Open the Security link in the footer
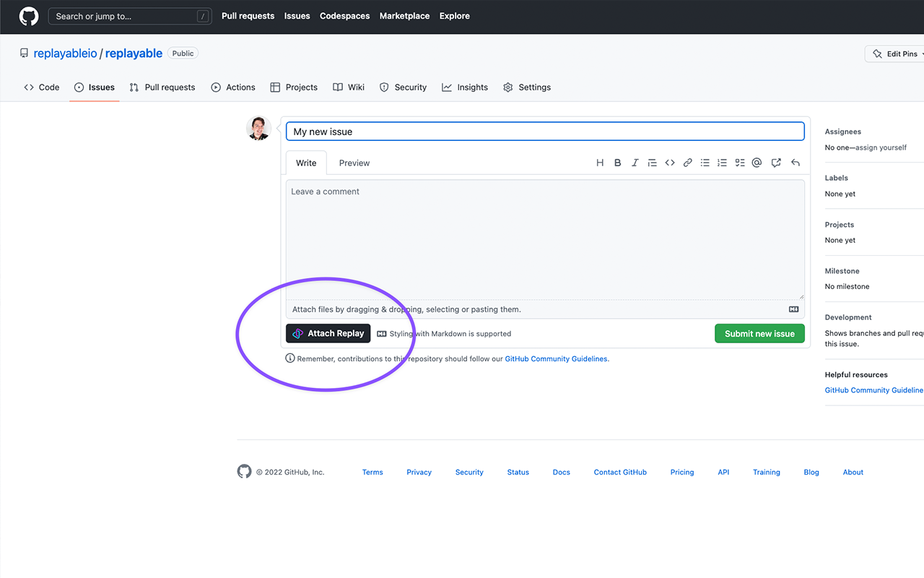Screen dimensions: 924x578 pyautogui.click(x=469, y=473)
